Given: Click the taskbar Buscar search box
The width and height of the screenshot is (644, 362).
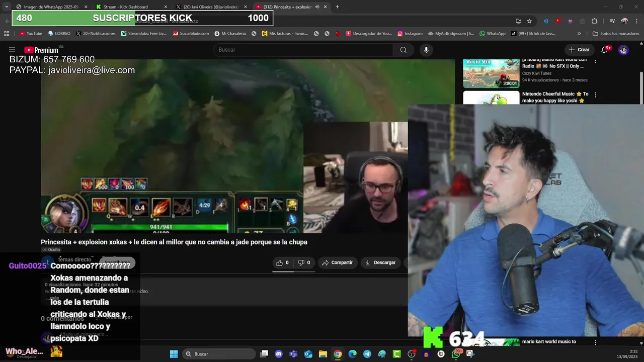Looking at the screenshot, I should tap(218, 354).
